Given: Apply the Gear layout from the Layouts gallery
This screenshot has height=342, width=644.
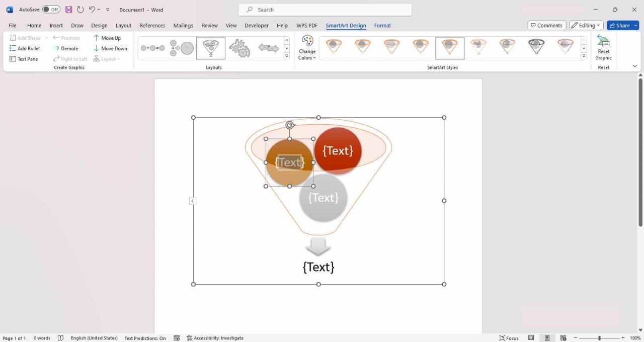Looking at the screenshot, I should (239, 47).
